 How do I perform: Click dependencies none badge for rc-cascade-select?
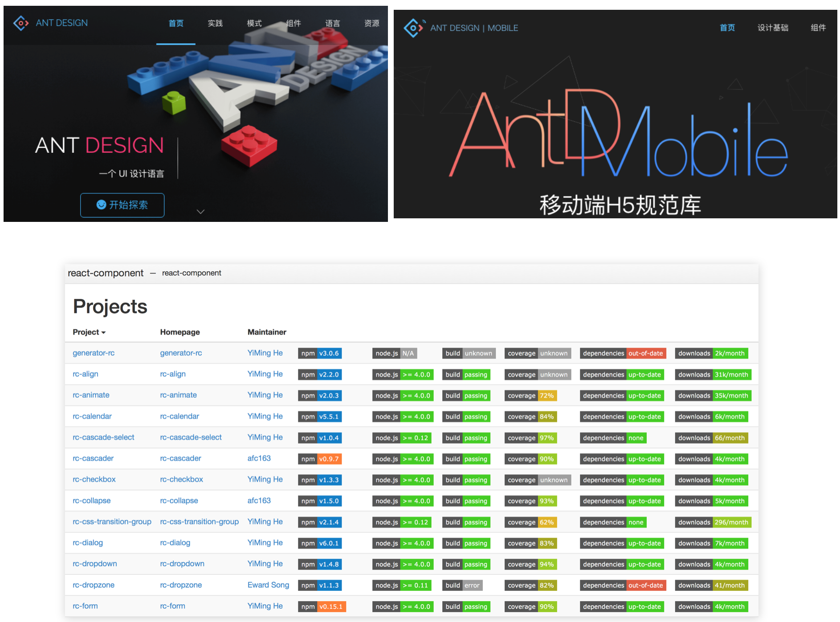[613, 438]
